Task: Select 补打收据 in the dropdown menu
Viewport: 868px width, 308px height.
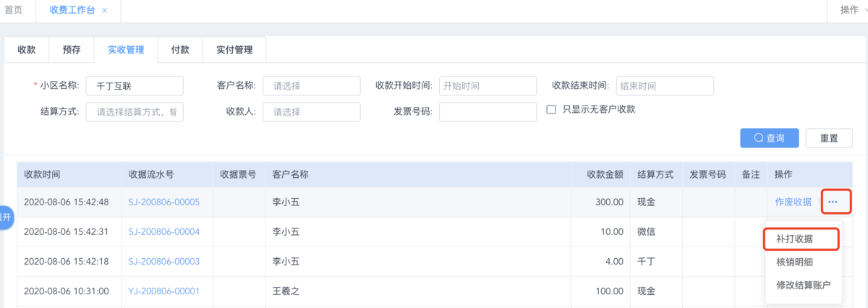Action: 794,239
